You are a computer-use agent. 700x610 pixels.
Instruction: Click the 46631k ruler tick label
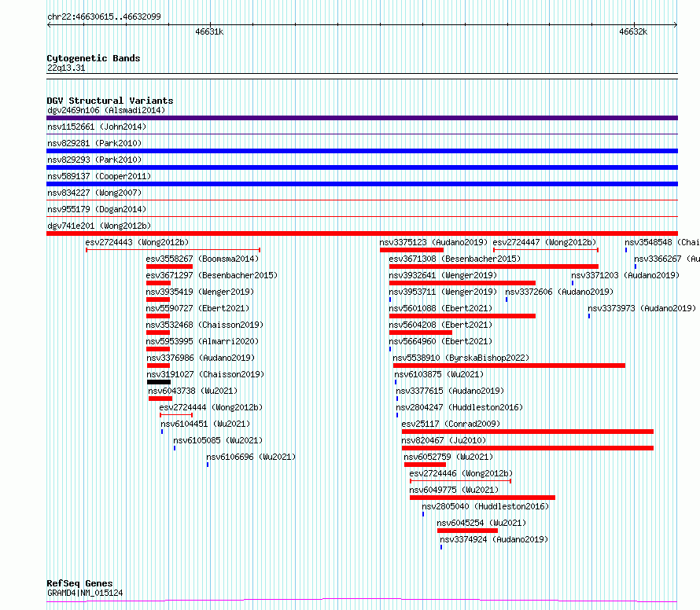pos(209,31)
